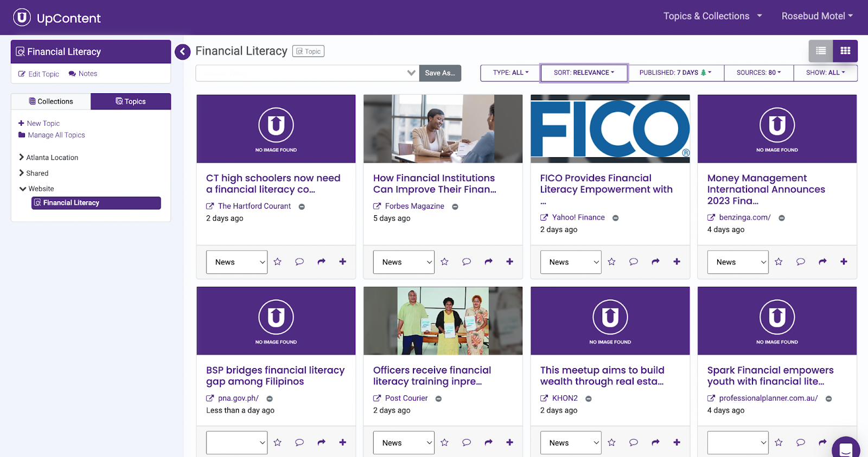
Task: Add FICO article using plus icon
Action: click(x=677, y=262)
